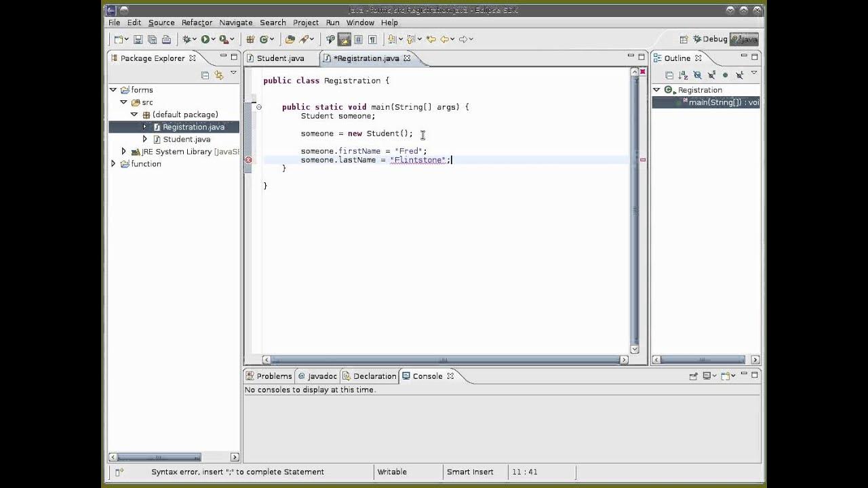Open the Package Explorer view menu triangle
868x488 pixels.
click(x=233, y=73)
